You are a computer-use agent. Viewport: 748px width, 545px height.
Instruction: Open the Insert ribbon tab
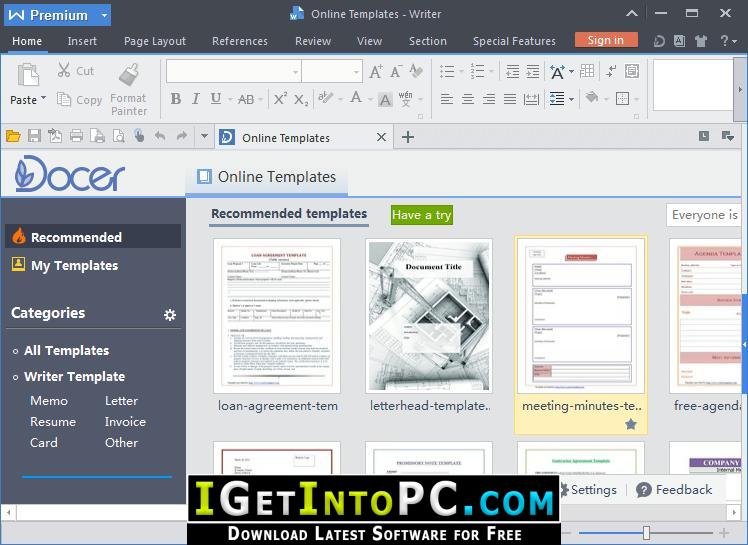coord(82,41)
